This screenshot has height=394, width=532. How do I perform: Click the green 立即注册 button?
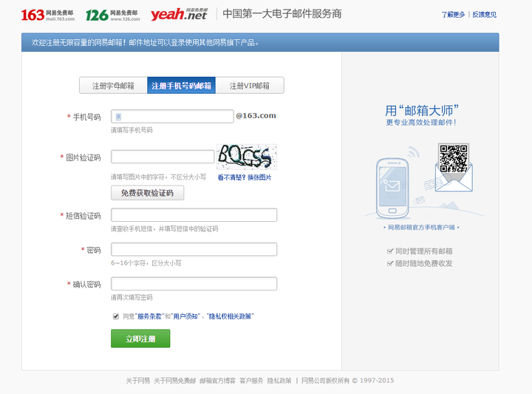pos(140,339)
